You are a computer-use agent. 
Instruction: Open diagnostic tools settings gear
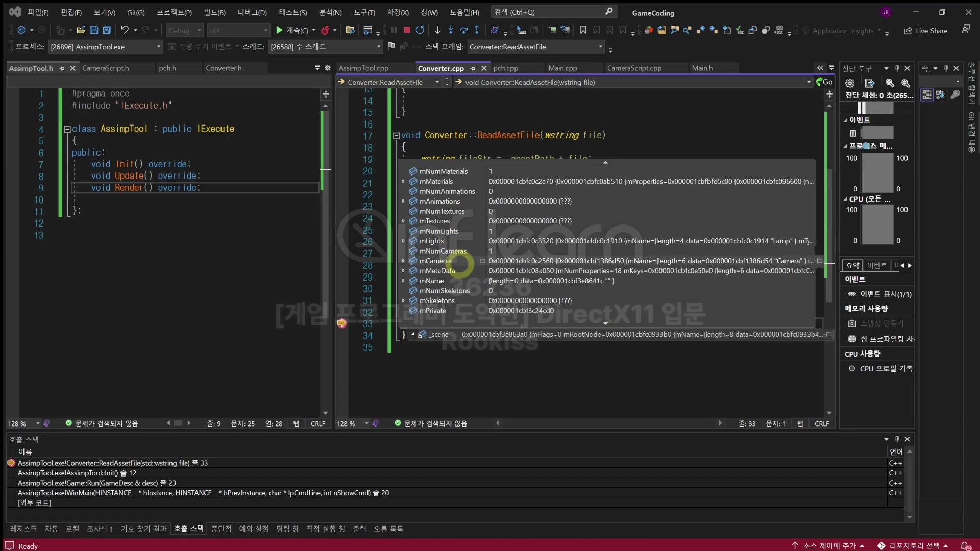(850, 83)
